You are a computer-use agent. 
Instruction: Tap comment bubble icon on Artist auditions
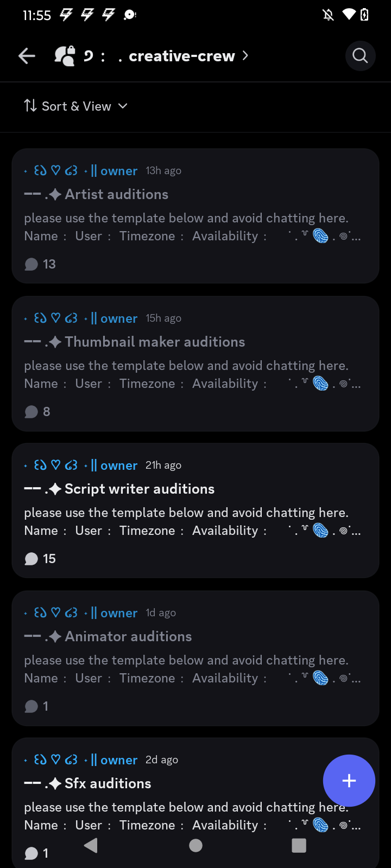[x=31, y=264]
